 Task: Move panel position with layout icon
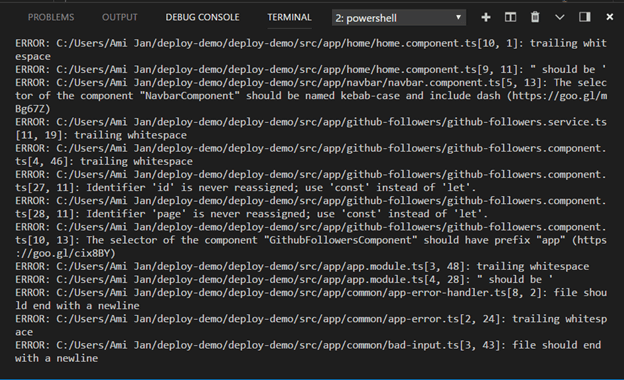[x=584, y=17]
